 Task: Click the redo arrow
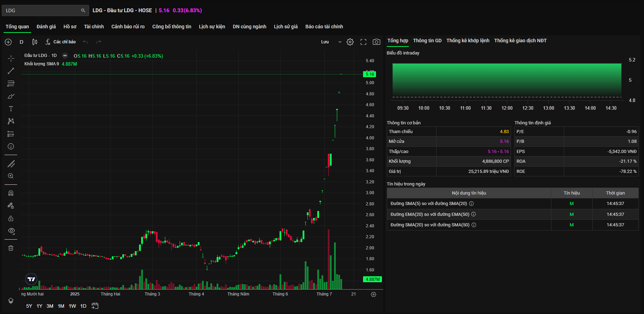pyautogui.click(x=99, y=42)
